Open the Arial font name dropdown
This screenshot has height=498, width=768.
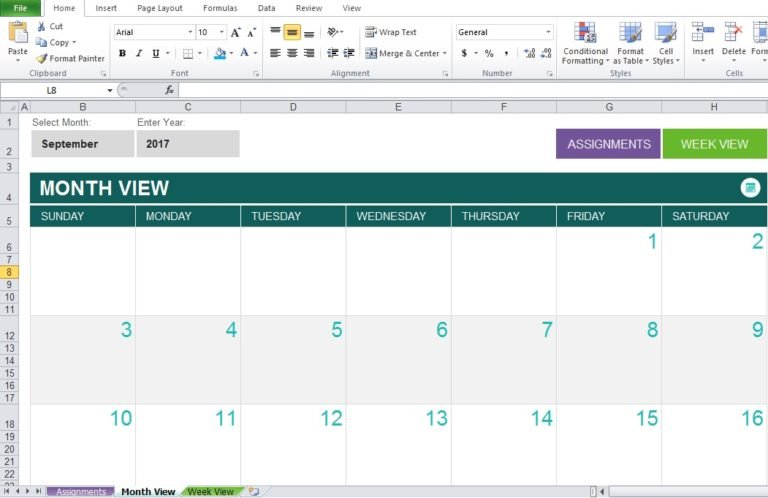pos(190,33)
